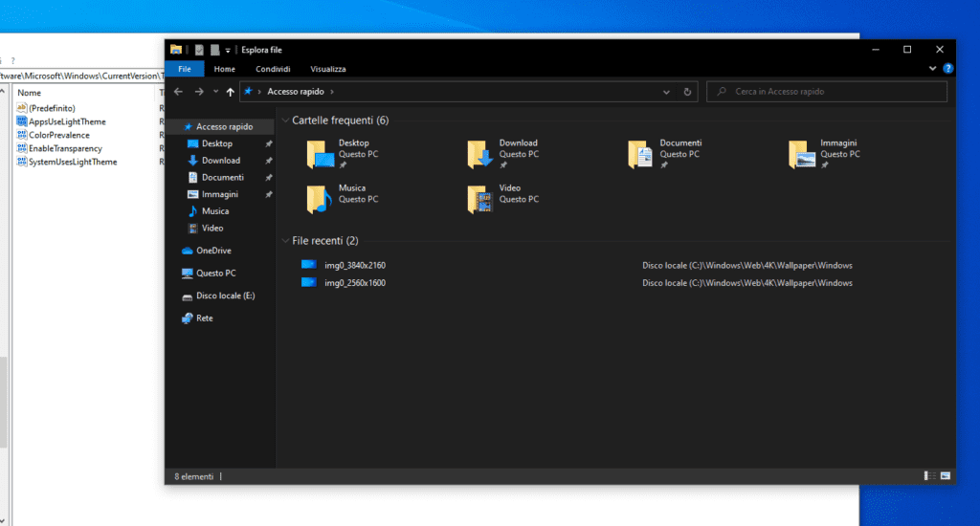Viewport: 980px width, 526px height.
Task: Select the img0_3840x2160 recent file
Action: click(354, 265)
